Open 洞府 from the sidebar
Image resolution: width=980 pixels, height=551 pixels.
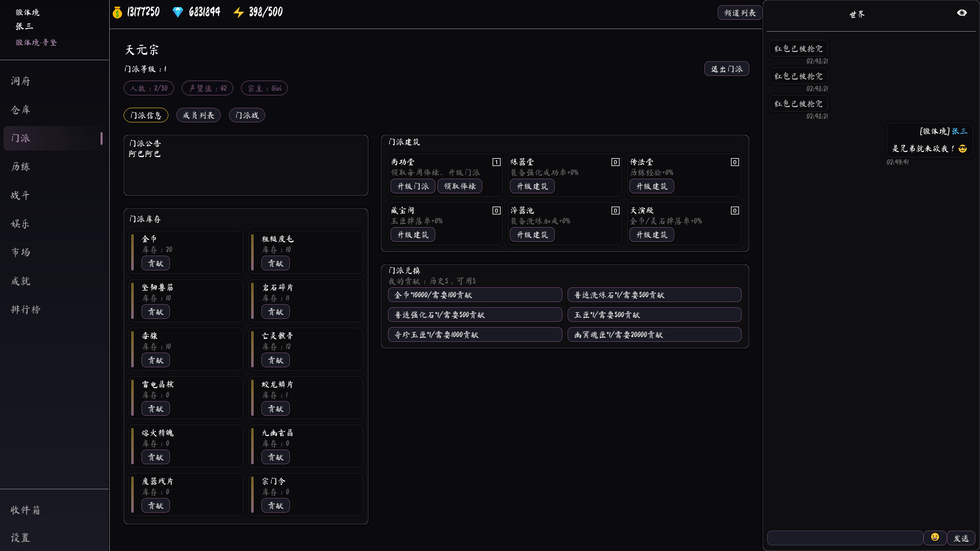pyautogui.click(x=21, y=81)
